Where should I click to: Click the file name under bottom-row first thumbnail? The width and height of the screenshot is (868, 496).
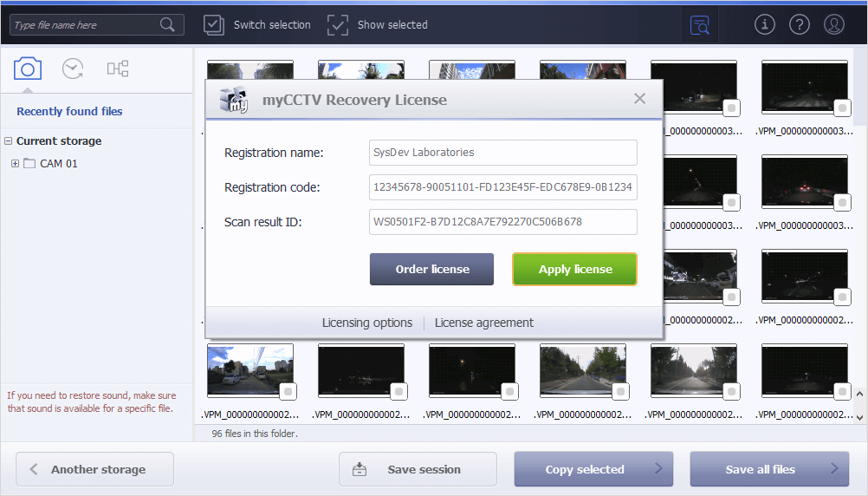250,414
